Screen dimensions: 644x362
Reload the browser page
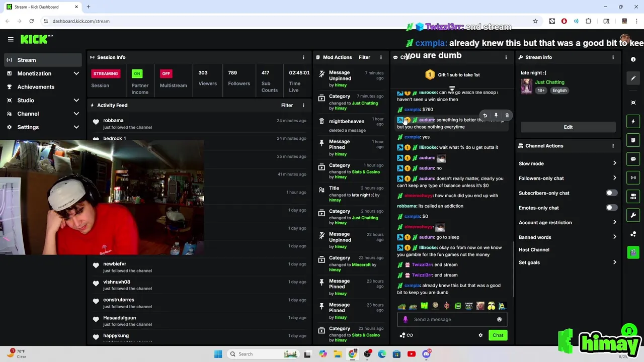(x=31, y=21)
